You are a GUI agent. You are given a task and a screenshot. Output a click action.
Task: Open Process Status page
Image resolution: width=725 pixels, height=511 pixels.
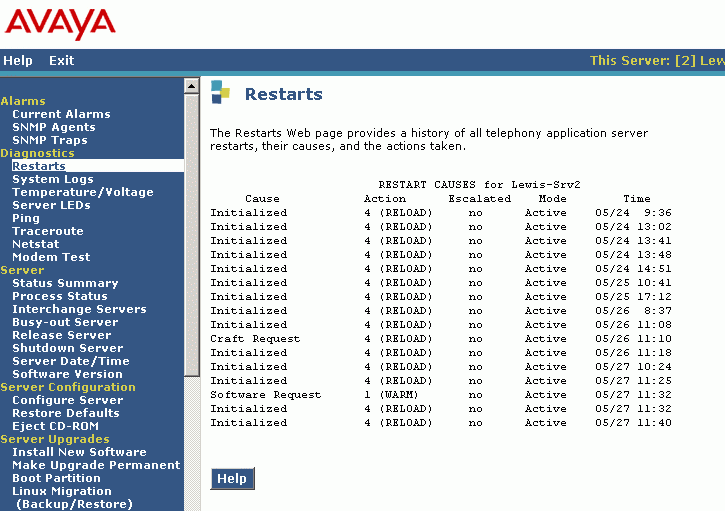click(x=60, y=296)
